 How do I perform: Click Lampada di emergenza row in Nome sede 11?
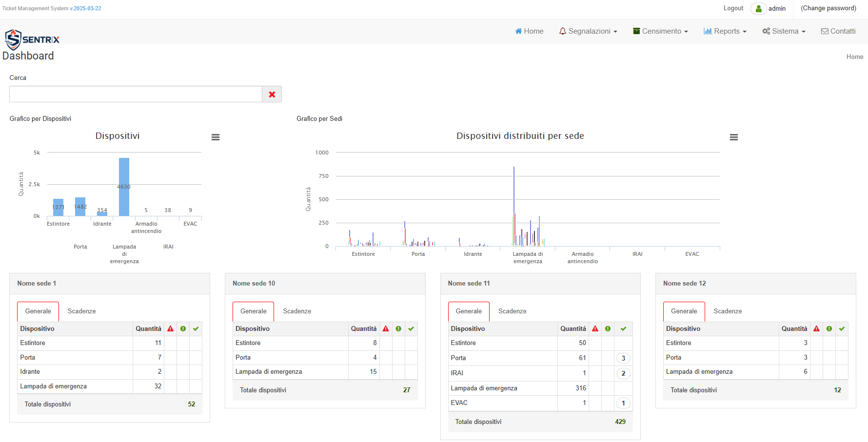point(540,388)
